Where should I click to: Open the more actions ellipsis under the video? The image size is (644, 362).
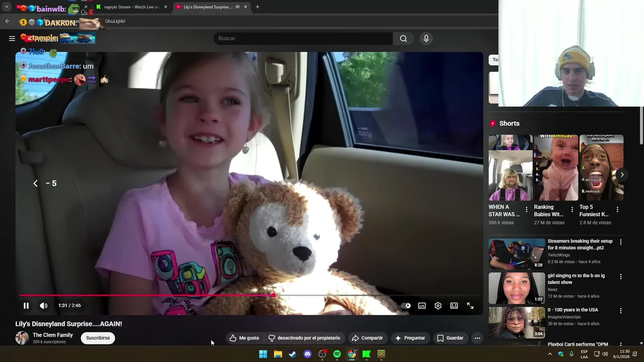pyautogui.click(x=477, y=338)
